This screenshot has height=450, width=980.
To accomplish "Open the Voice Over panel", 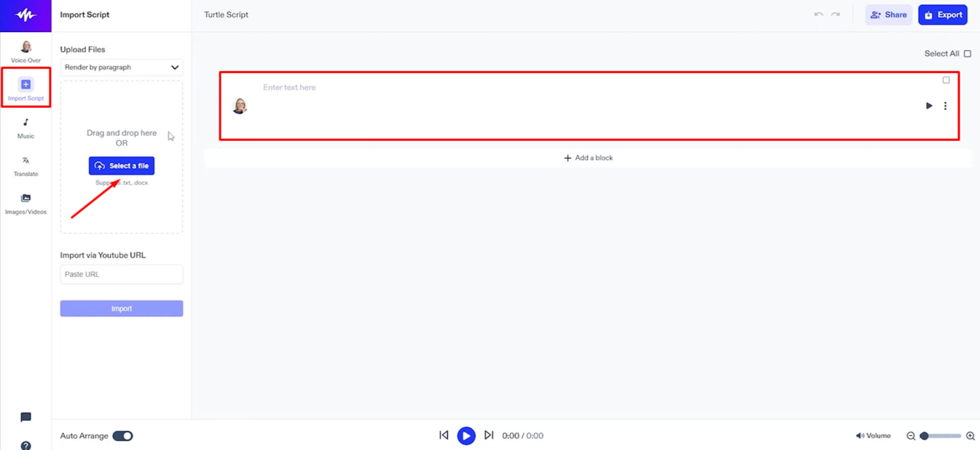I will click(25, 50).
